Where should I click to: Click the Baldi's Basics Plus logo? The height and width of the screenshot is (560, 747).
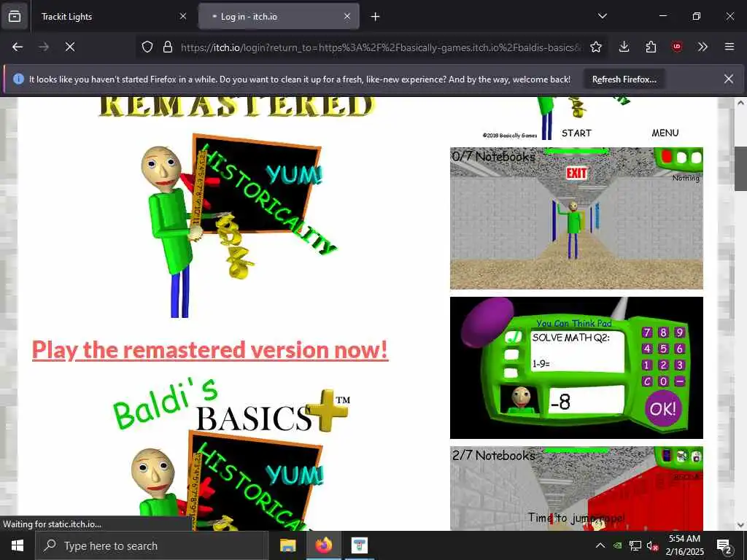231,405
